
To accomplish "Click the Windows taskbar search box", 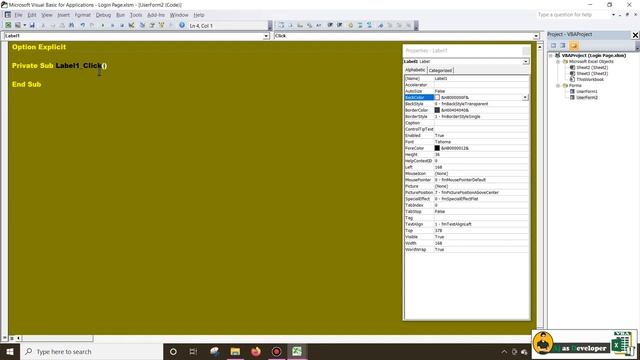I will 91,351.
